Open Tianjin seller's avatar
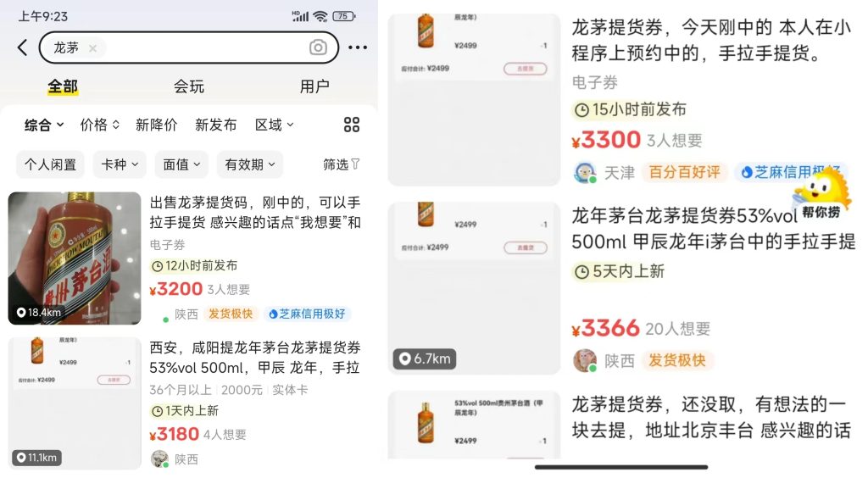 click(585, 173)
